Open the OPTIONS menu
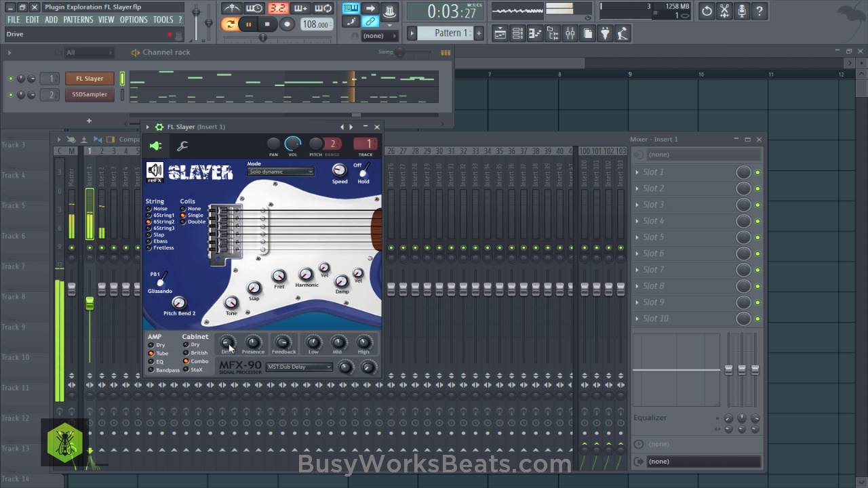Image resolution: width=868 pixels, height=488 pixels. click(x=134, y=20)
